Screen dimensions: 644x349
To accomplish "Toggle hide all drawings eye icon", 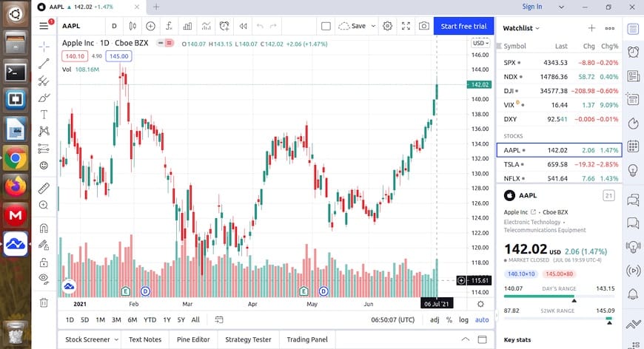I will click(44, 279).
